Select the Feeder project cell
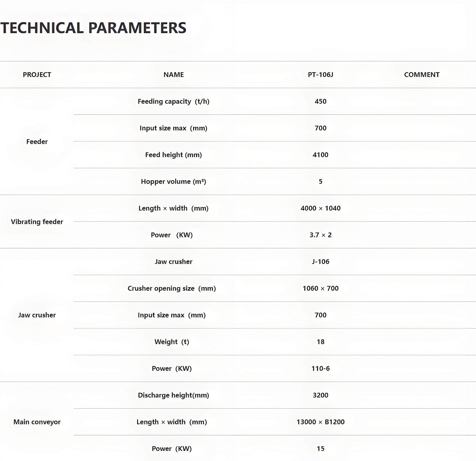This screenshot has width=476, height=461. pyautogui.click(x=37, y=141)
